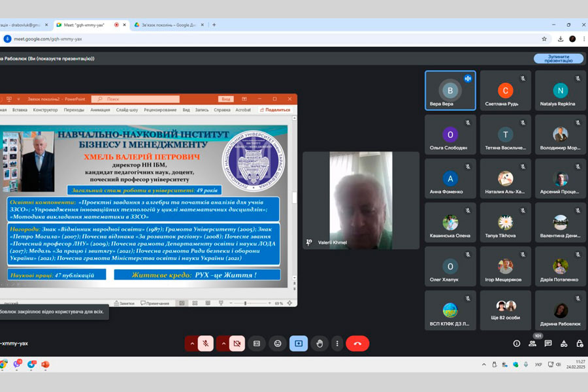Open the Ще 82 особи tile
The image size is (588, 392).
[x=505, y=310]
